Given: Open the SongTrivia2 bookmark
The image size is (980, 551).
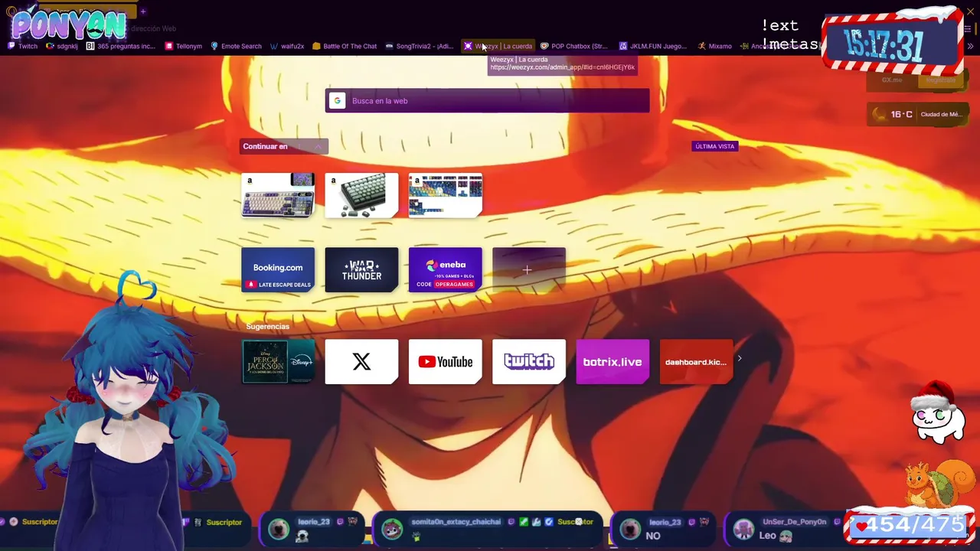Looking at the screenshot, I should coord(420,46).
